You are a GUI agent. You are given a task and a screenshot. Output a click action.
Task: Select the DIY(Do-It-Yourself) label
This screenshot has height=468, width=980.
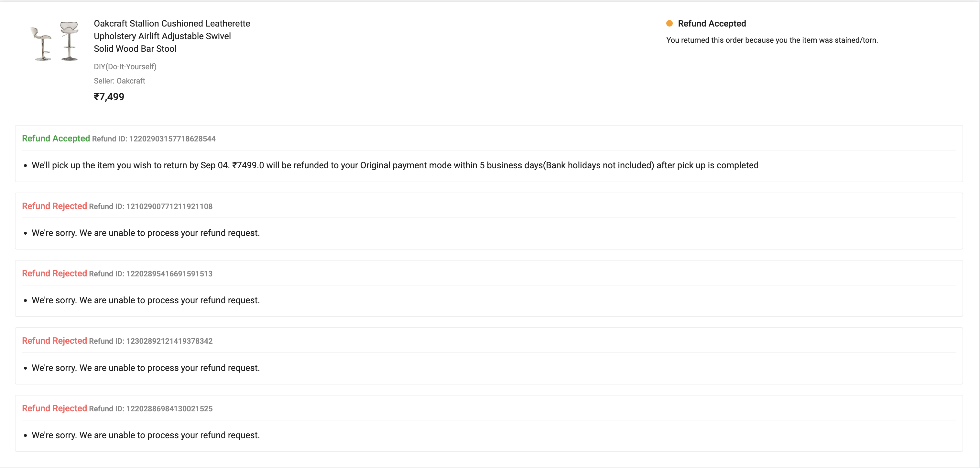pyautogui.click(x=125, y=67)
